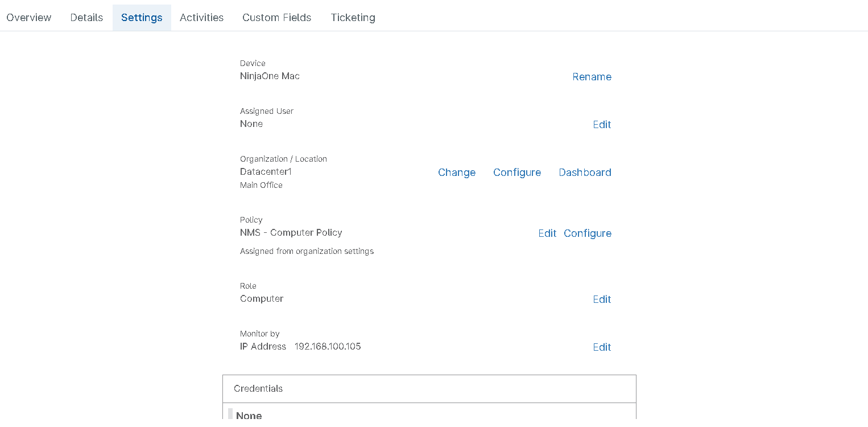Screen dimensions: 868x427
Task: Click the Credentials section header
Action: [258, 388]
